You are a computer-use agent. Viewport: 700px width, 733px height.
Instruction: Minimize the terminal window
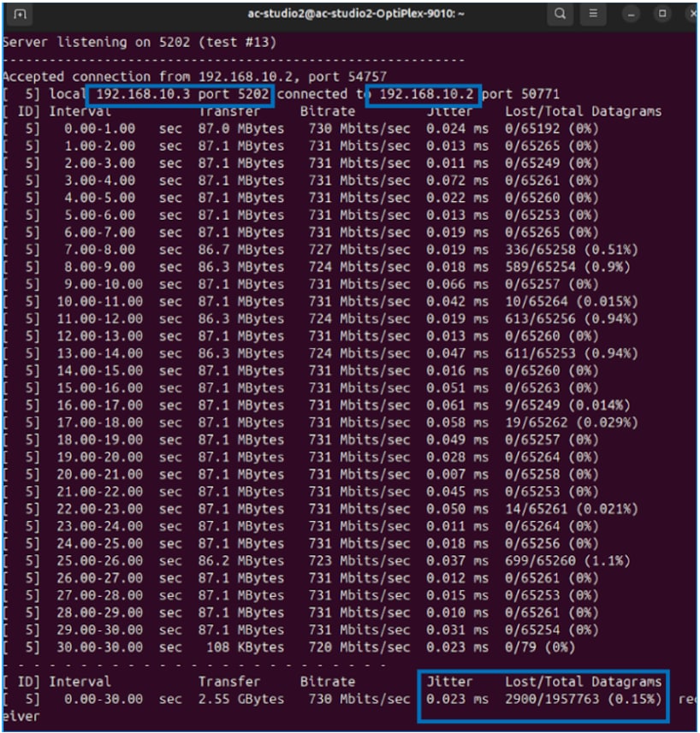[x=632, y=15]
